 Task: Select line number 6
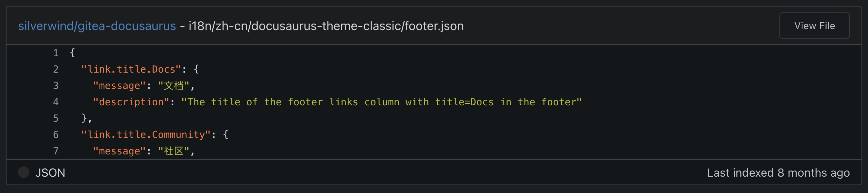pos(56,135)
